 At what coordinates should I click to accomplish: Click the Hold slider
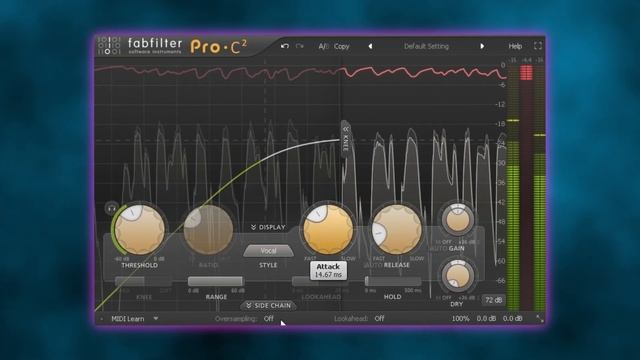point(393,281)
